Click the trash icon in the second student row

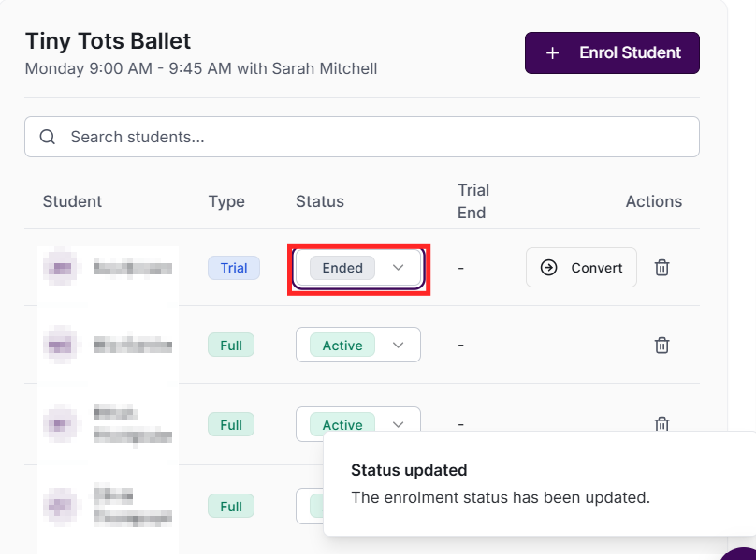click(x=661, y=346)
